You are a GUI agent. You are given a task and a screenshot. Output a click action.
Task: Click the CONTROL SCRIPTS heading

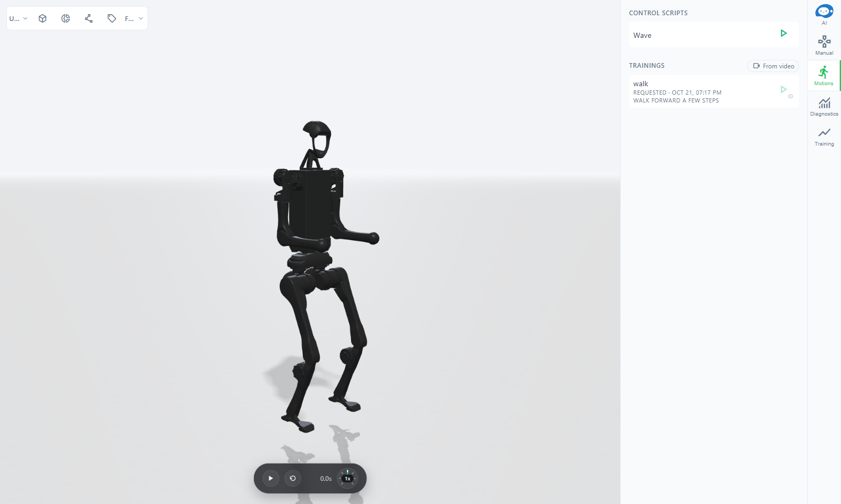click(658, 13)
